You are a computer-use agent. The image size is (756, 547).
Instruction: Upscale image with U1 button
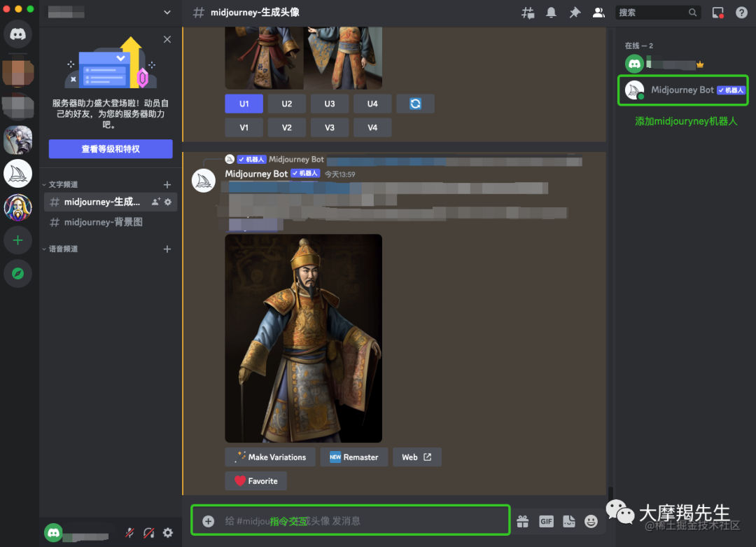coord(244,104)
